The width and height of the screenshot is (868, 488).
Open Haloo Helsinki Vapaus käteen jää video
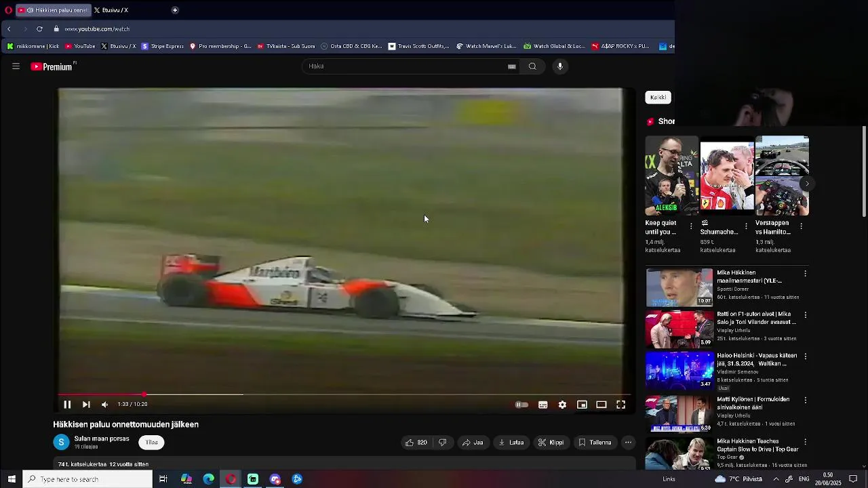679,370
